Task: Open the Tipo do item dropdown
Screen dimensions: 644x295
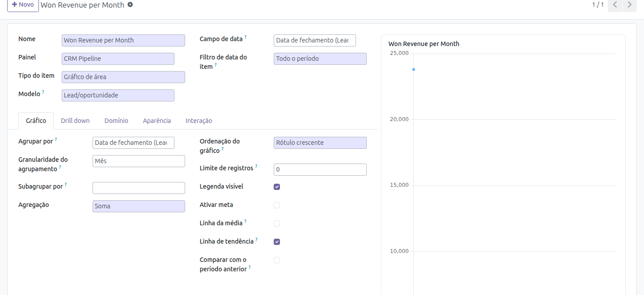Action: pos(123,77)
